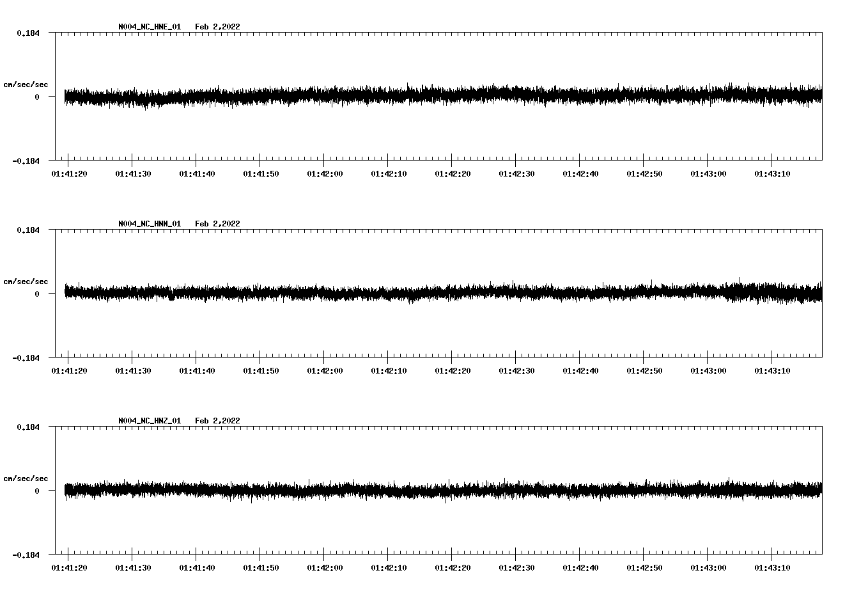Click the 01:41:40 time label on HNE axis
The width and height of the screenshot is (868, 591).
click(197, 174)
